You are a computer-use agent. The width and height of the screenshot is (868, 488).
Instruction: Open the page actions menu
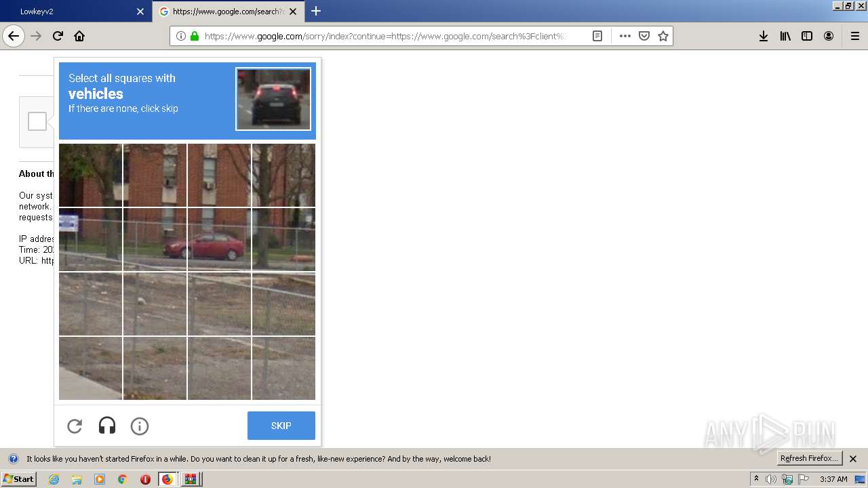point(625,36)
